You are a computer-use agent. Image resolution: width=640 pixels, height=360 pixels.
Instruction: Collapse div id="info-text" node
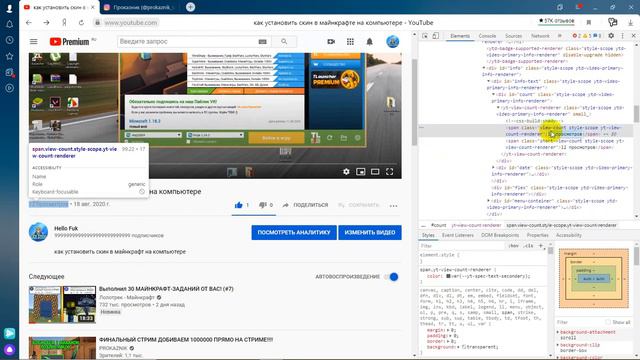(x=489, y=81)
